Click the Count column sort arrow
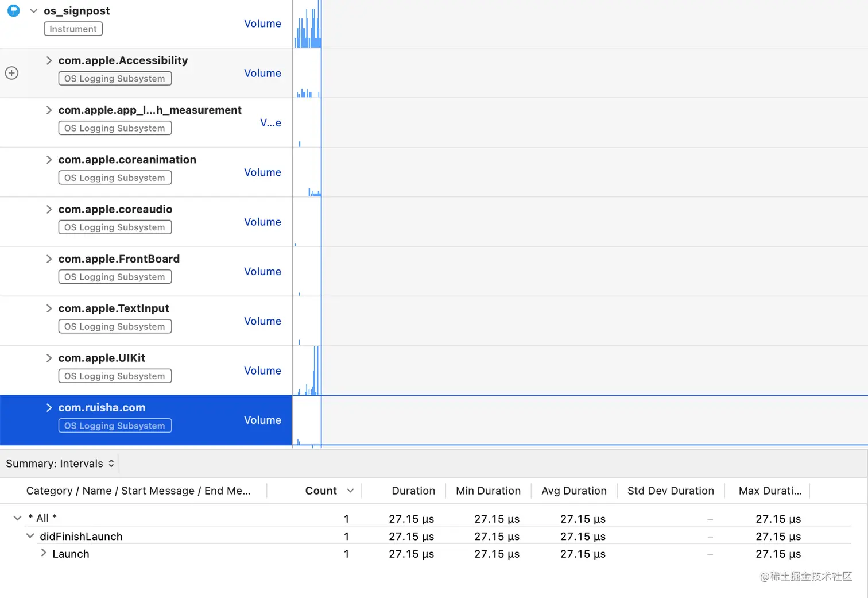 pyautogui.click(x=350, y=491)
